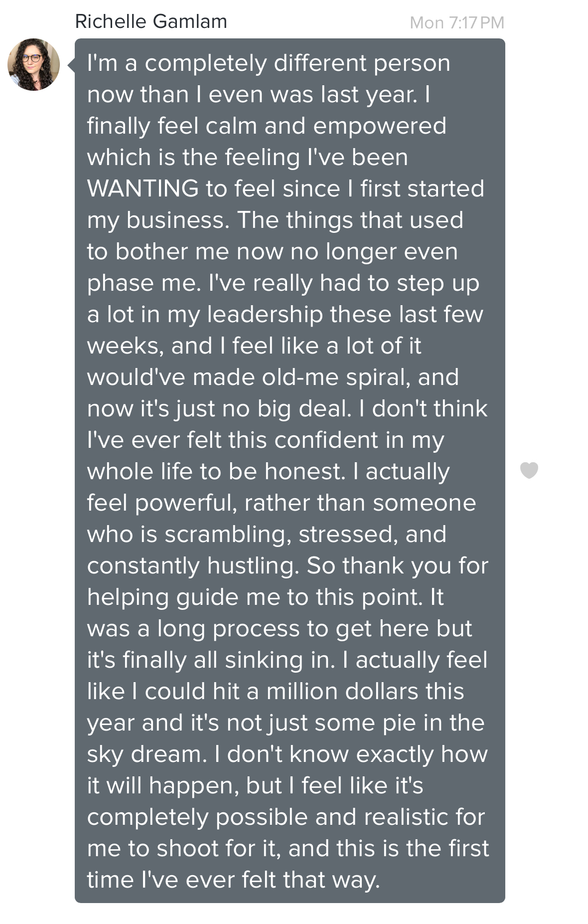Like the message with the heart icon
Viewport: 588px width, 924px height.
[x=529, y=470]
